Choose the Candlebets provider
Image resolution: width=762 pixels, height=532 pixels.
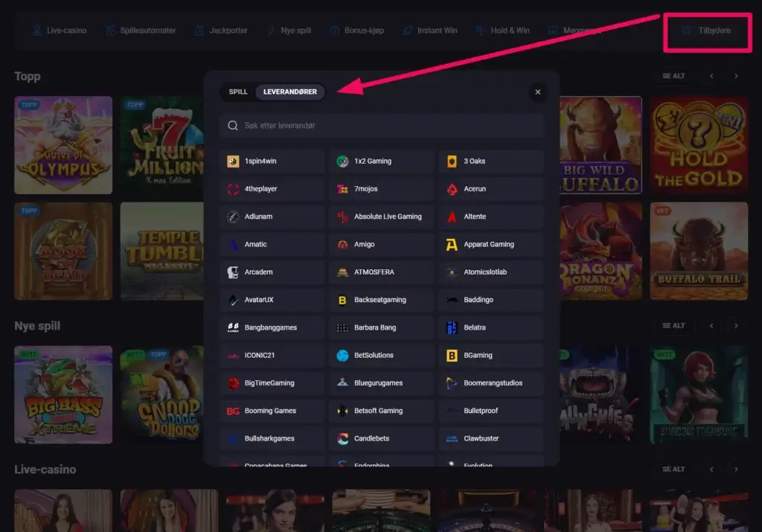click(382, 438)
